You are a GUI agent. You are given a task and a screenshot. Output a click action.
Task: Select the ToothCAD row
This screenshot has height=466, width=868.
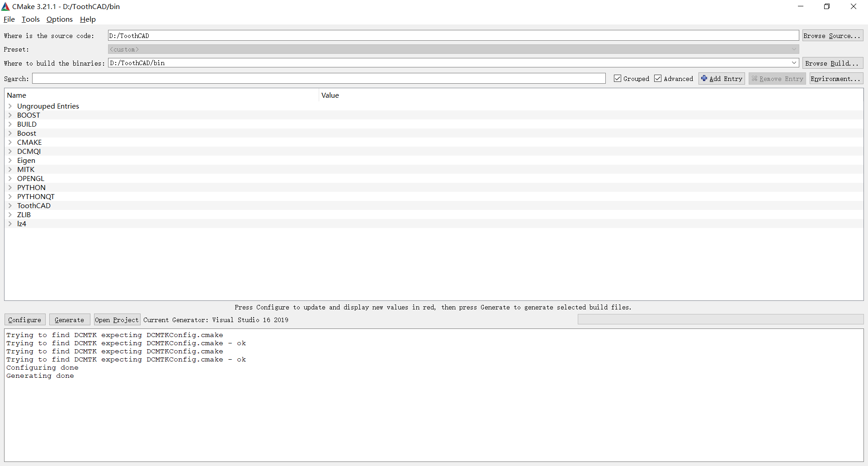pos(434,205)
